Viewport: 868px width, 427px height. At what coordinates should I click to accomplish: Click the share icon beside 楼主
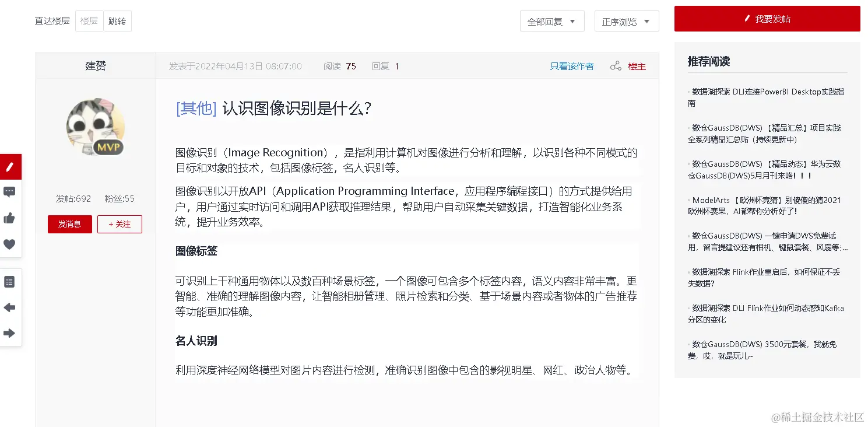616,66
